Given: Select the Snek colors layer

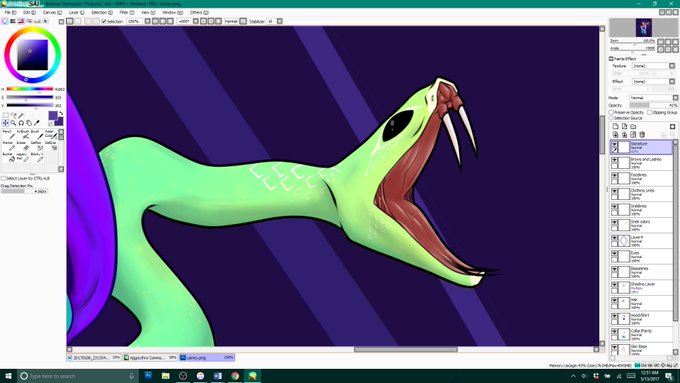Looking at the screenshot, I should click(x=641, y=225).
